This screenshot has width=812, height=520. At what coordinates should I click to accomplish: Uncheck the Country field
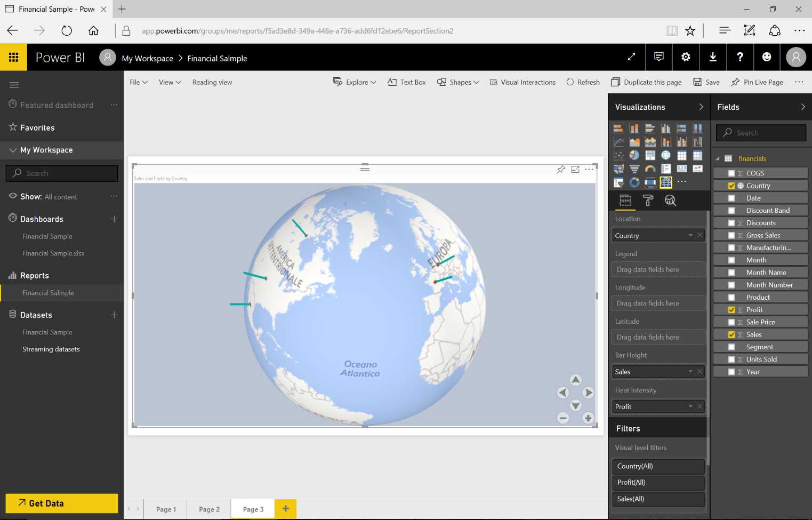click(731, 186)
